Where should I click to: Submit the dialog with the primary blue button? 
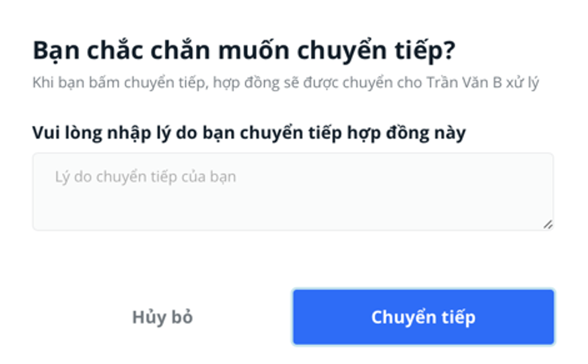[423, 317]
